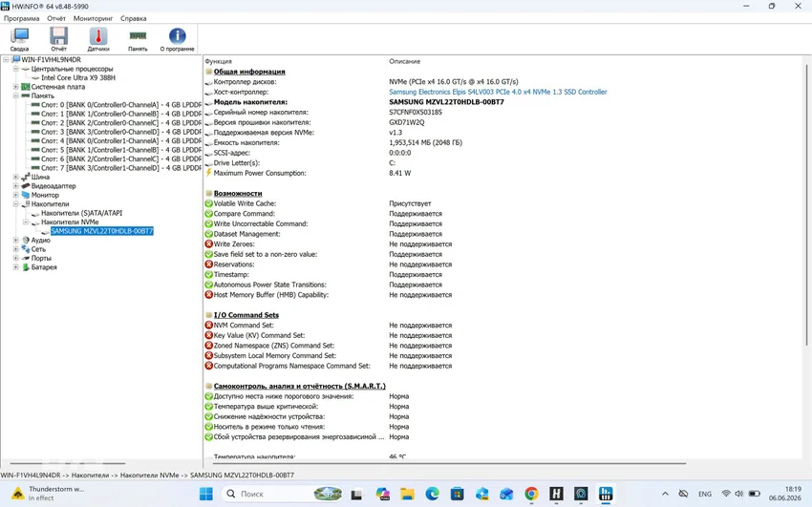This screenshot has width=812, height=507.
Task: Click the Функция column header
Action: point(218,61)
